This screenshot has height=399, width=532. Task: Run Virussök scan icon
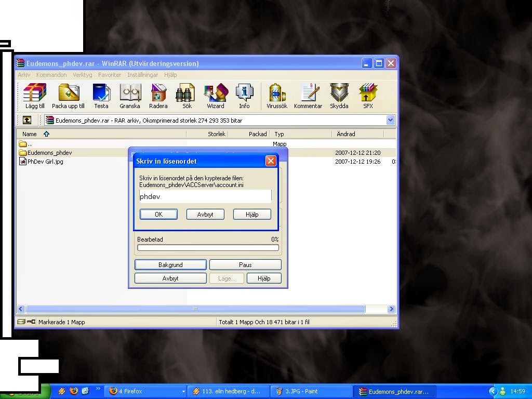[277, 96]
